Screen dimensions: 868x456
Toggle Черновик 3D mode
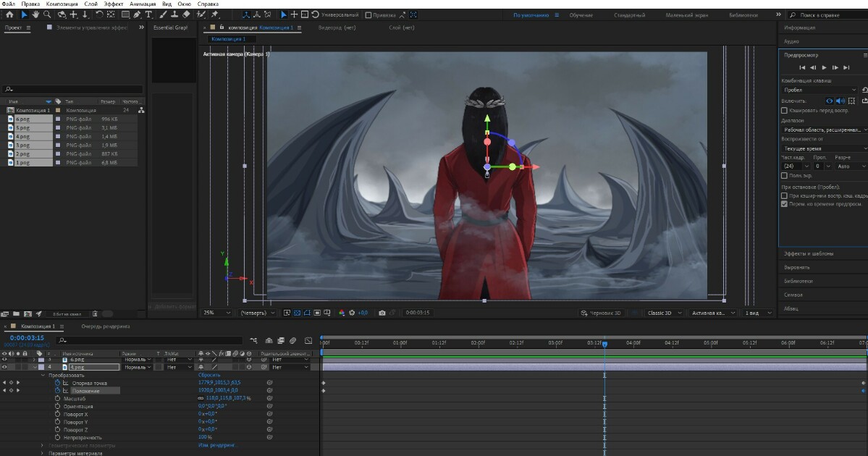600,313
